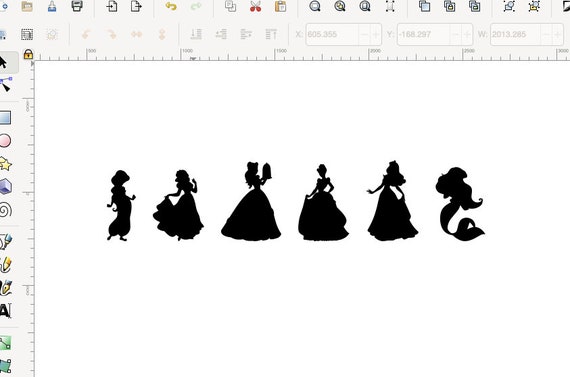The image size is (570, 377).
Task: Group the selected objects
Action: [x=509, y=6]
